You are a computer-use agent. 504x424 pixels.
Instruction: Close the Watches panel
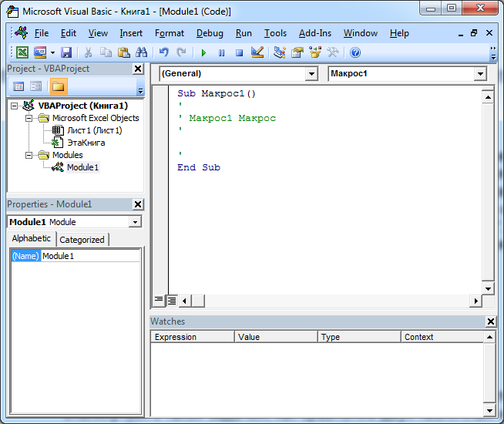coord(491,321)
